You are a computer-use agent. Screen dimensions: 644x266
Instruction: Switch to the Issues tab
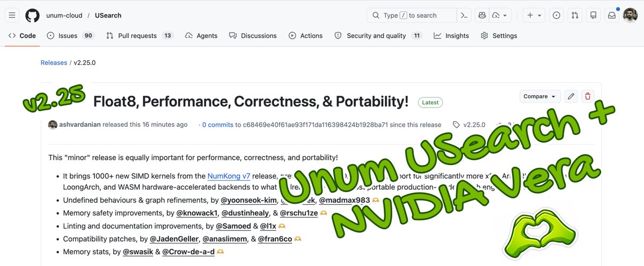tap(70, 35)
